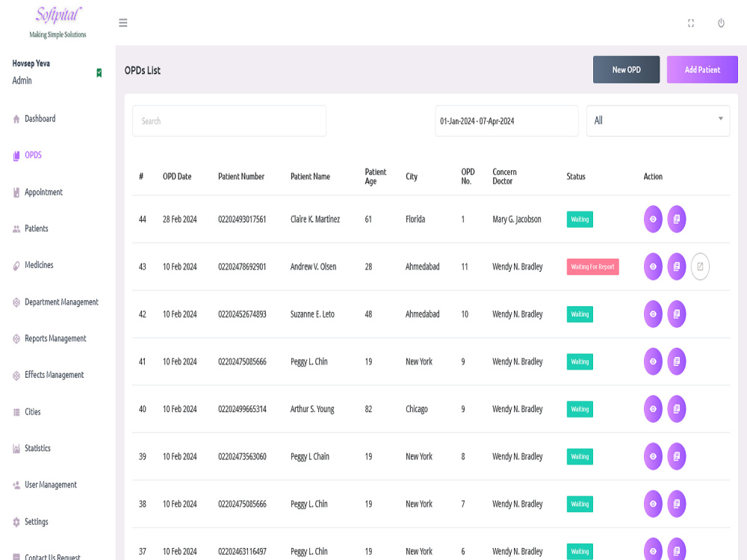Click the 28 Feb 2024 OPD date
This screenshot has width=747, height=560.
179,220
